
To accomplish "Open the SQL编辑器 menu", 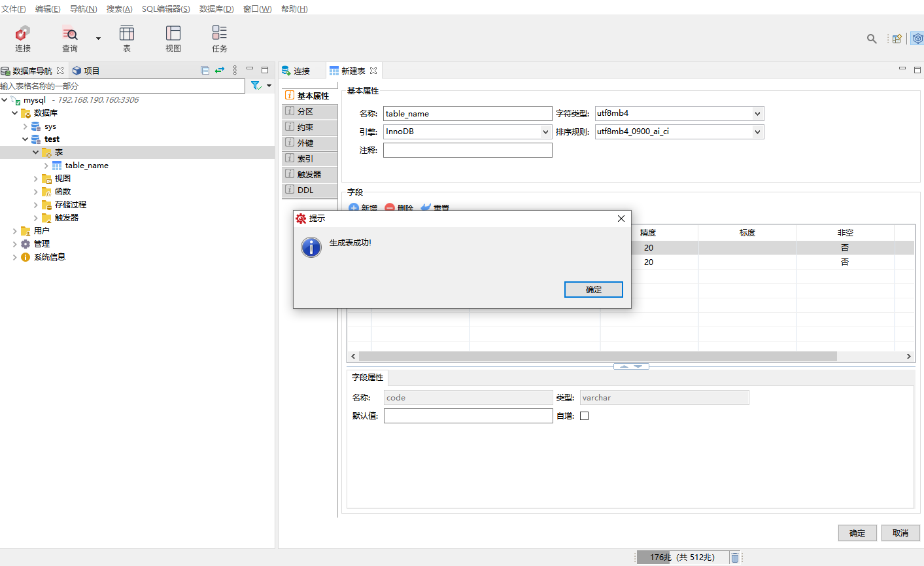I will pyautogui.click(x=165, y=9).
